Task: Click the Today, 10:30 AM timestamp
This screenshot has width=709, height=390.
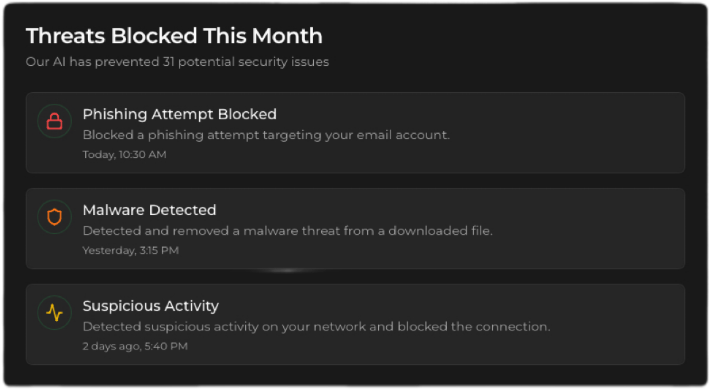Action: (124, 155)
